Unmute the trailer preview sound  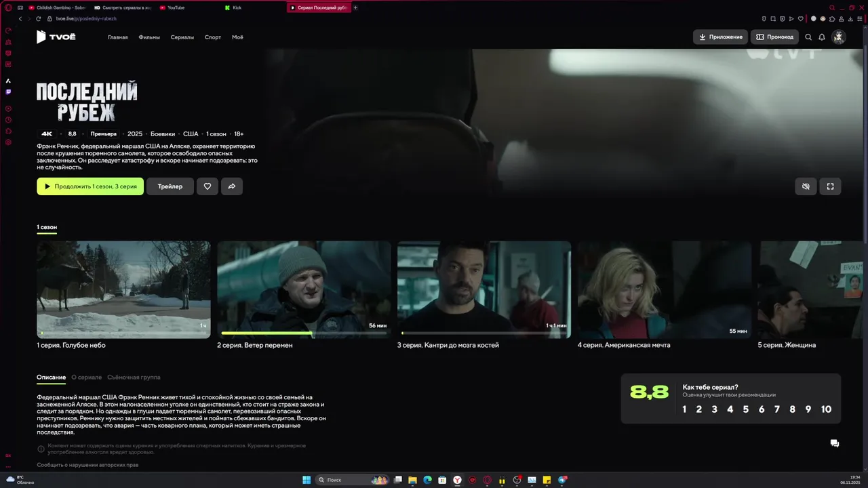click(x=806, y=186)
